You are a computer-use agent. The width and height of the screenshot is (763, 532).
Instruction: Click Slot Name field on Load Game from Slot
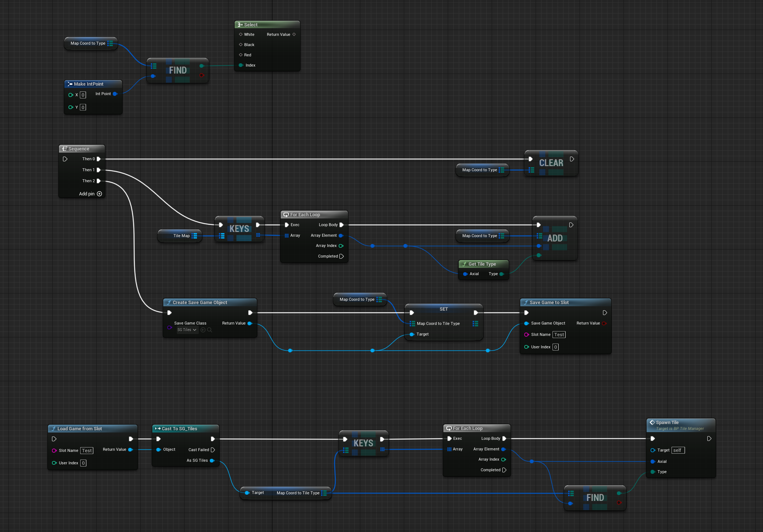[87, 450]
